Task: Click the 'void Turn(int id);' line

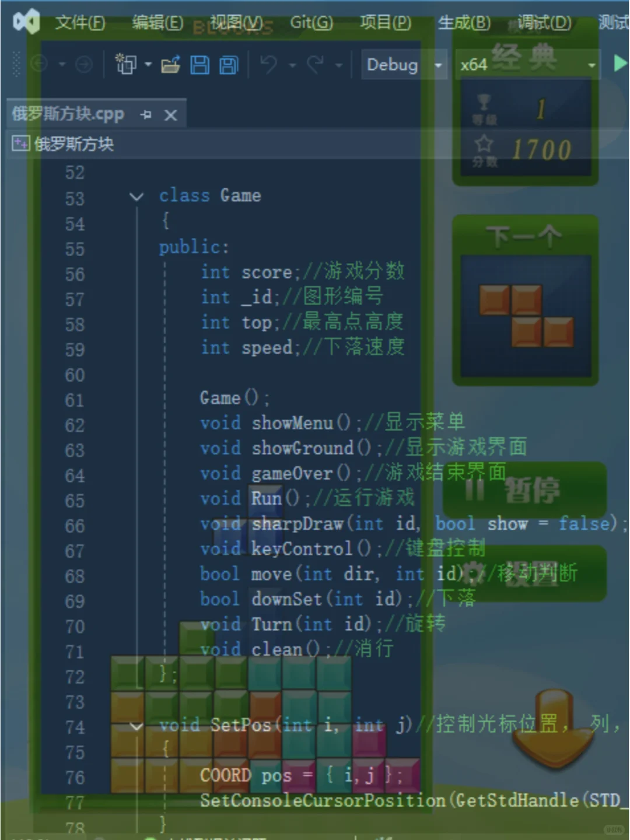Action: pos(292,624)
